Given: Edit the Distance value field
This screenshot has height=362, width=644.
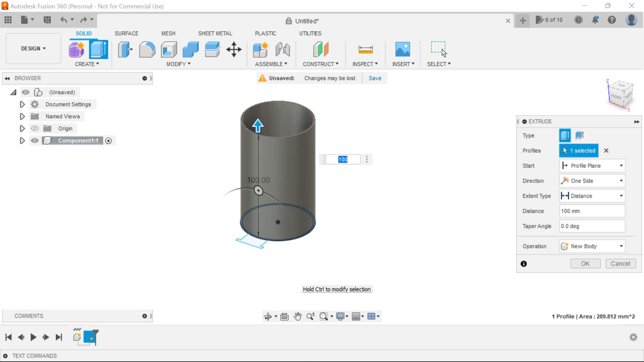Looking at the screenshot, I should pyautogui.click(x=592, y=211).
